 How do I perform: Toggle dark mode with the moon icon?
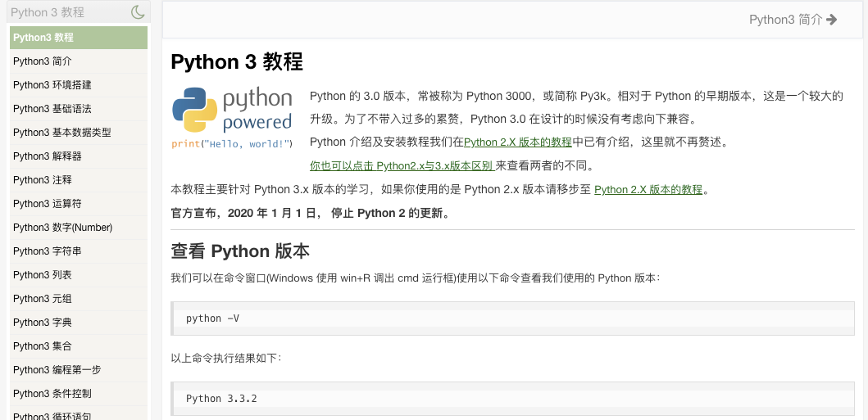(x=138, y=11)
